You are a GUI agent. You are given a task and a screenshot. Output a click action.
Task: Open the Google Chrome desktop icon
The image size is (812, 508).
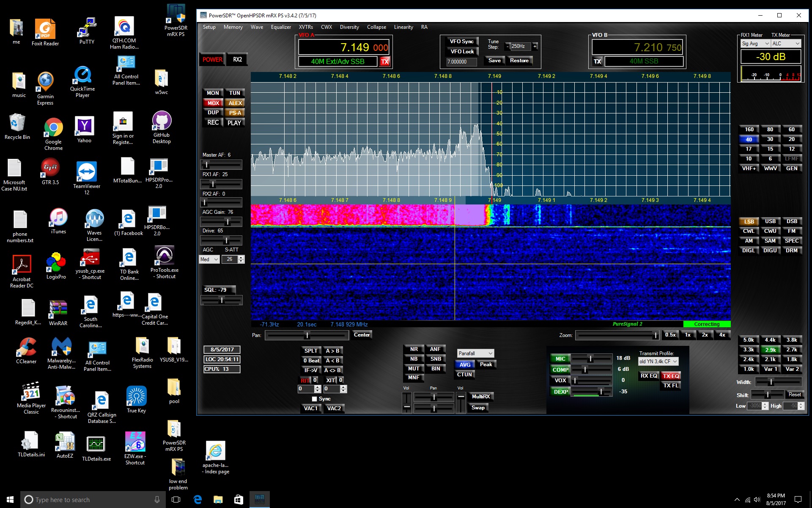[54, 134]
